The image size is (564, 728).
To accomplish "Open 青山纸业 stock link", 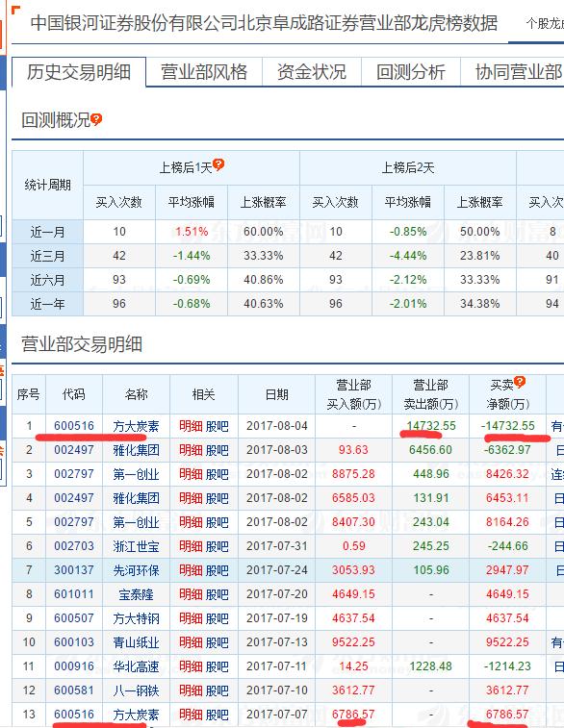I will click(x=136, y=643).
